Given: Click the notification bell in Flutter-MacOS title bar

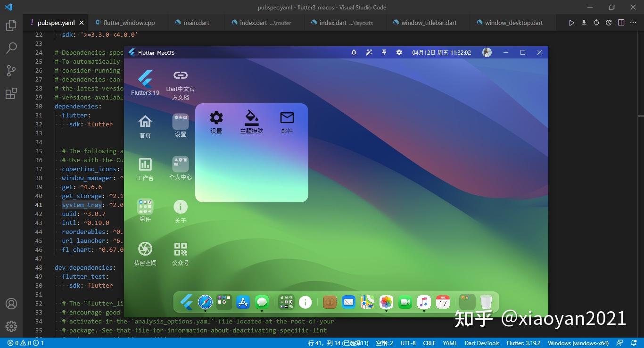Looking at the screenshot, I should tap(354, 52).
